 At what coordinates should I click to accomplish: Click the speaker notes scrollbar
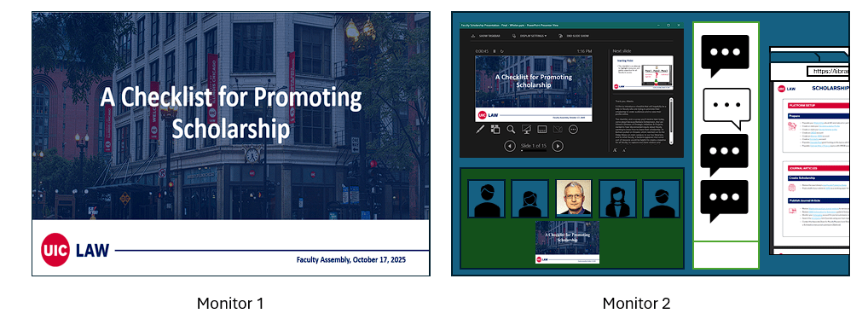672,121
